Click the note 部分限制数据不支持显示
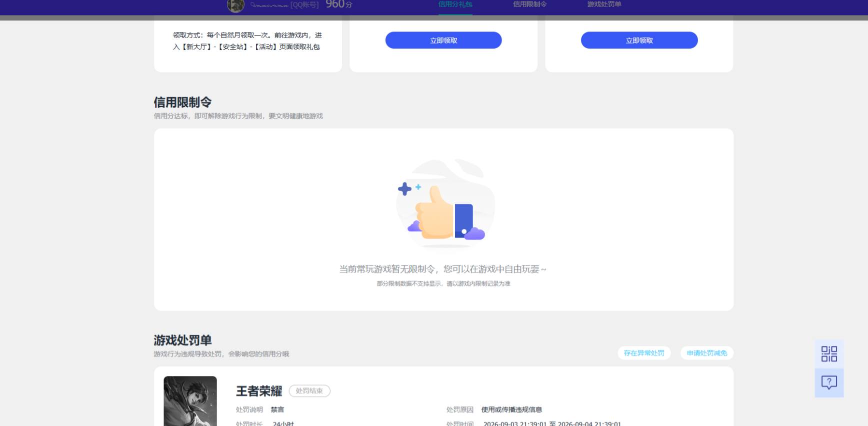This screenshot has width=868, height=426. 409,284
